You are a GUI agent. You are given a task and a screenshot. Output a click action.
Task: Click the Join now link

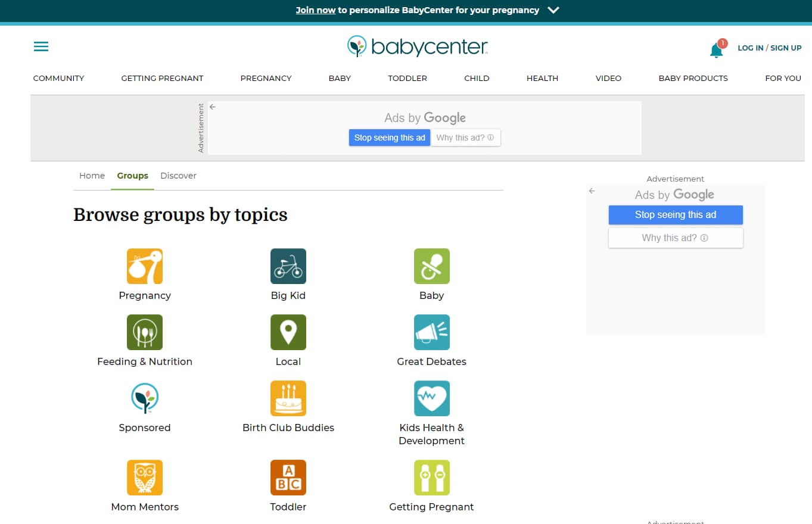point(315,10)
